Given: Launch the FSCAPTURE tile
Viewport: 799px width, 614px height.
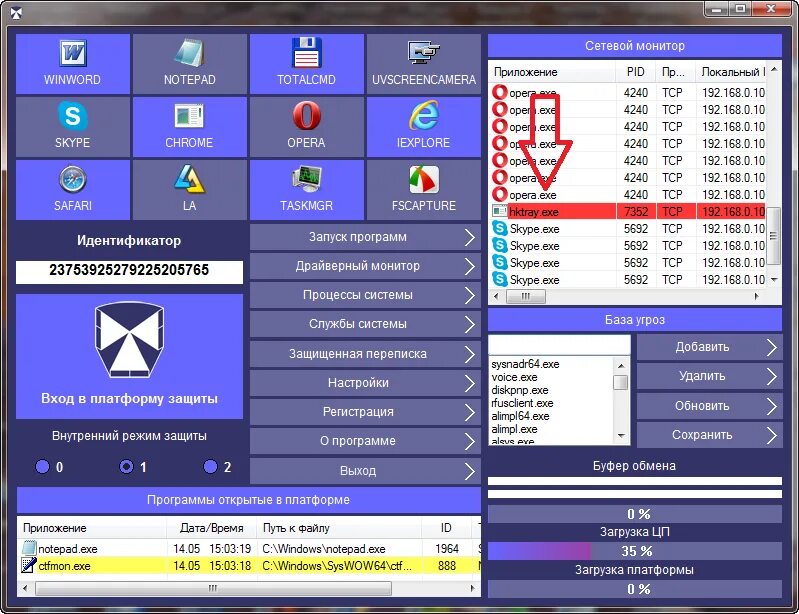Looking at the screenshot, I should [423, 190].
